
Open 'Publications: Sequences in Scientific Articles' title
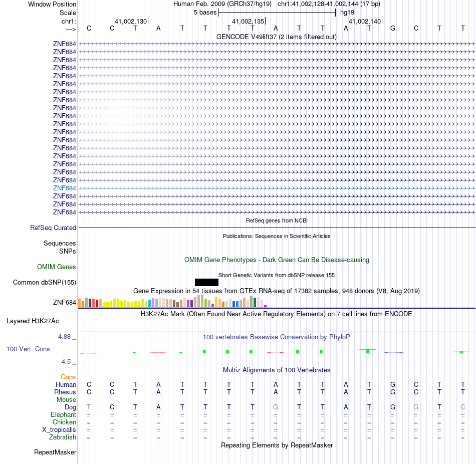click(277, 236)
